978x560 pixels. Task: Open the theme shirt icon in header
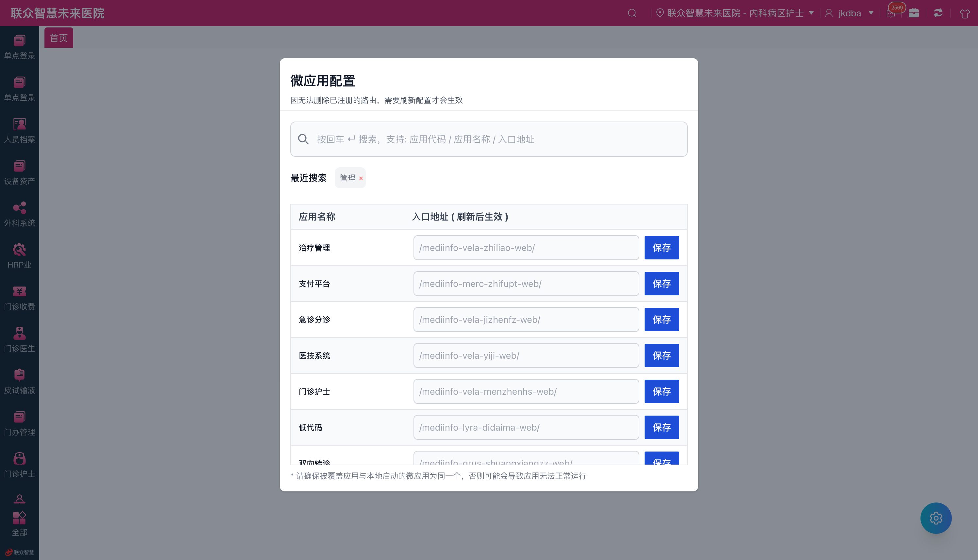[x=964, y=13]
